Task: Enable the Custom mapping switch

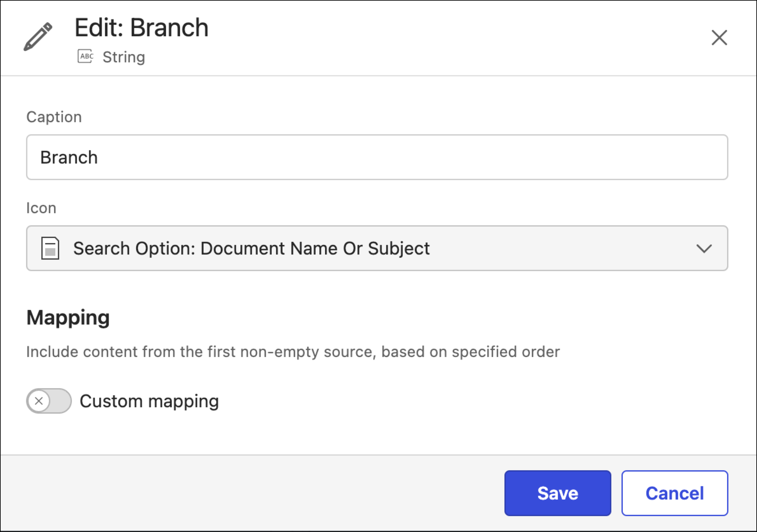Action: pos(49,401)
